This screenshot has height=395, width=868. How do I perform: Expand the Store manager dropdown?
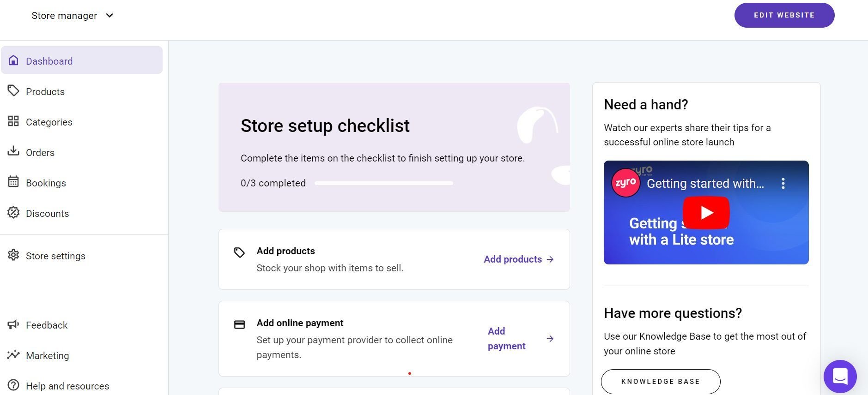point(73,16)
